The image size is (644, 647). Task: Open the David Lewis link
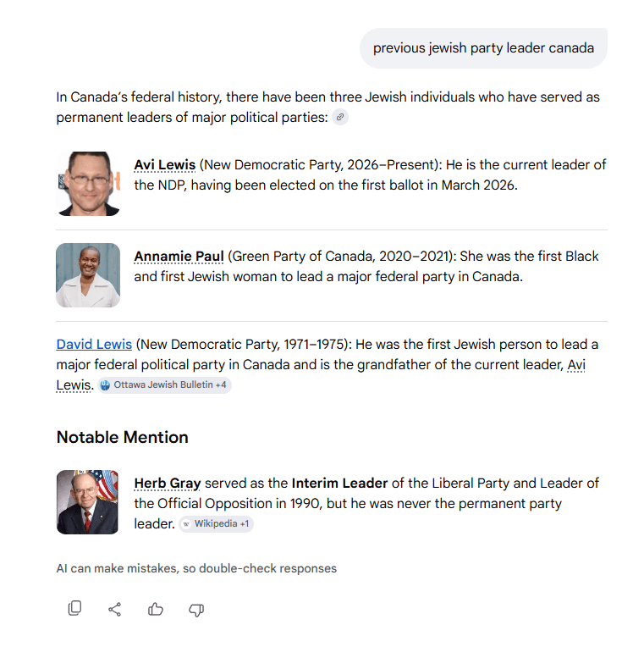94,344
